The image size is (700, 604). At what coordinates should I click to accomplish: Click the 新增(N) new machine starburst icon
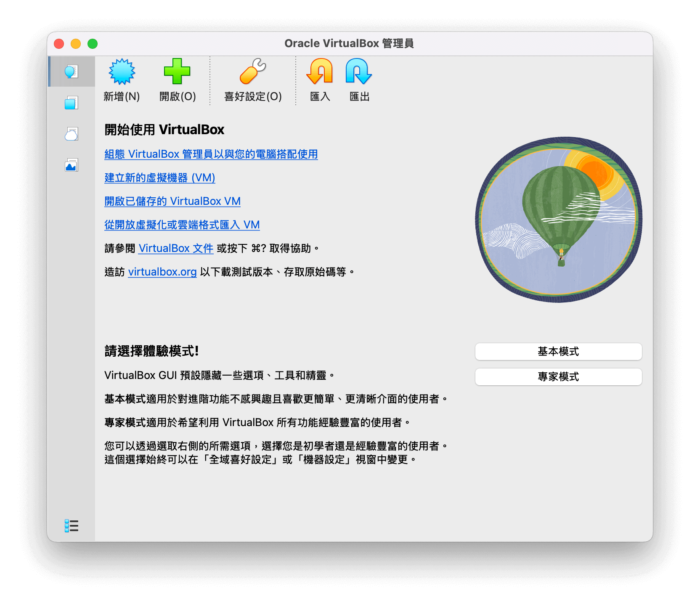122,72
